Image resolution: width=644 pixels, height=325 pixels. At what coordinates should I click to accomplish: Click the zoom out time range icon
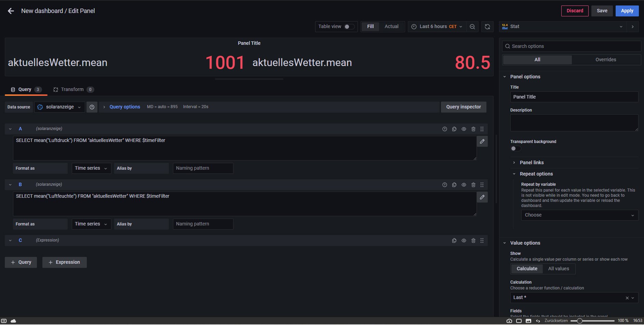coord(472,27)
